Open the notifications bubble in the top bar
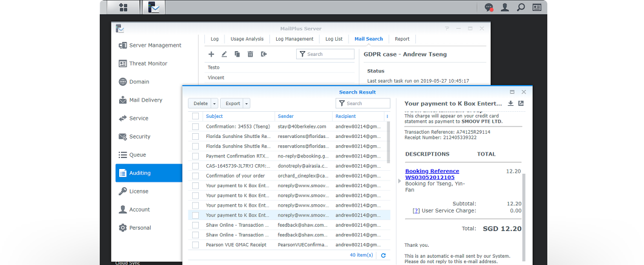The height and width of the screenshot is (265, 644). (x=488, y=7)
